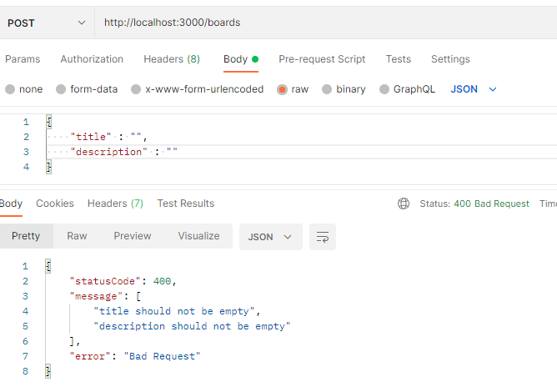
Task: Open the response JSON format dropdown
Action: tap(271, 237)
